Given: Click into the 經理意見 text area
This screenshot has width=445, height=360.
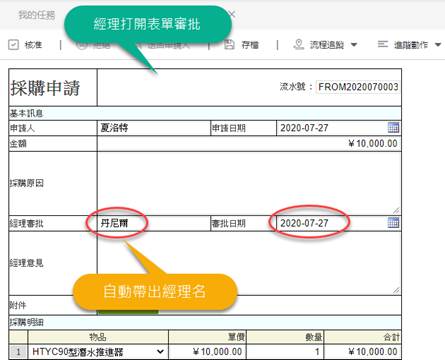Looking at the screenshot, I should (x=249, y=263).
